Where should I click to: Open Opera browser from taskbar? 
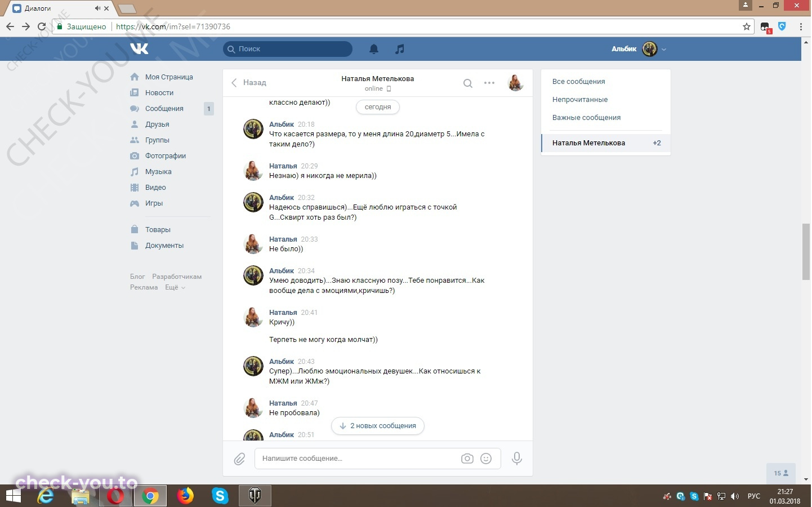115,496
